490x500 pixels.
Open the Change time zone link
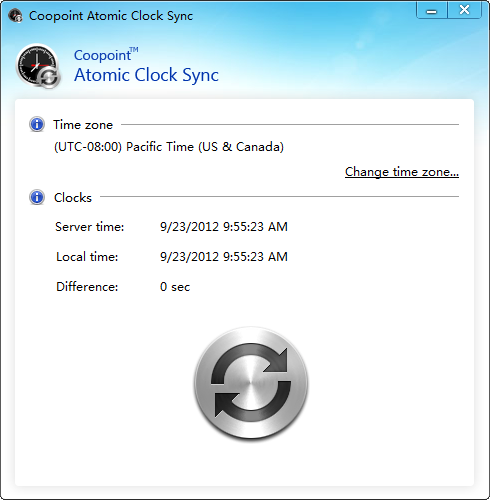tap(402, 172)
